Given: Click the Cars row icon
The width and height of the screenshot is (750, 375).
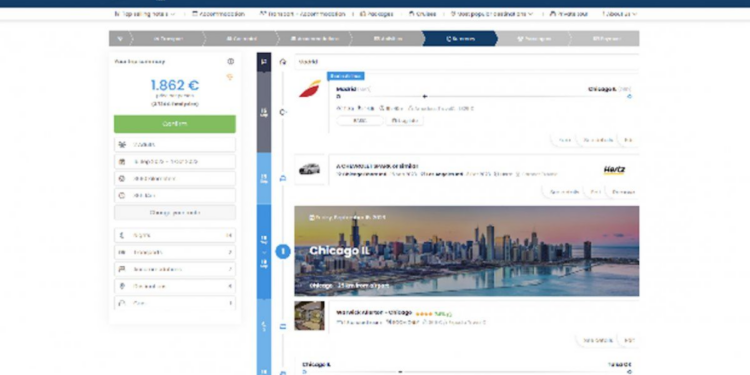Looking at the screenshot, I should pyautogui.click(x=122, y=303).
